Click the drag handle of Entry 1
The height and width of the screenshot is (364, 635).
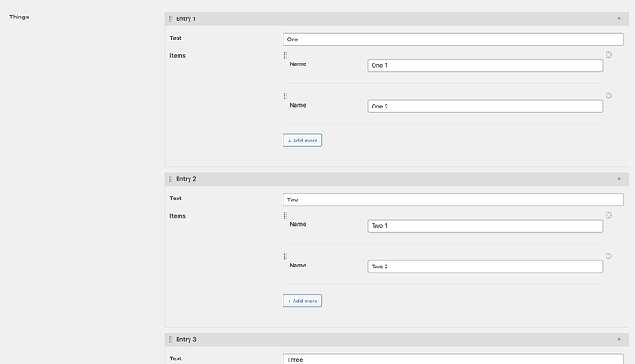170,18
